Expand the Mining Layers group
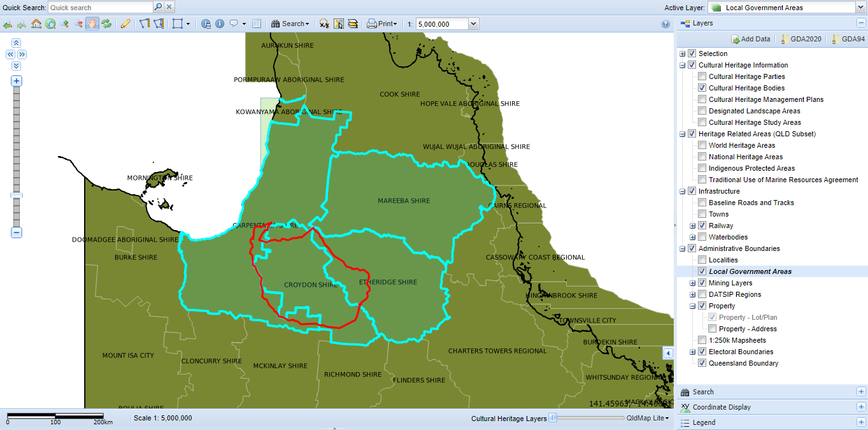Image resolution: width=868 pixels, height=430 pixels. [693, 283]
